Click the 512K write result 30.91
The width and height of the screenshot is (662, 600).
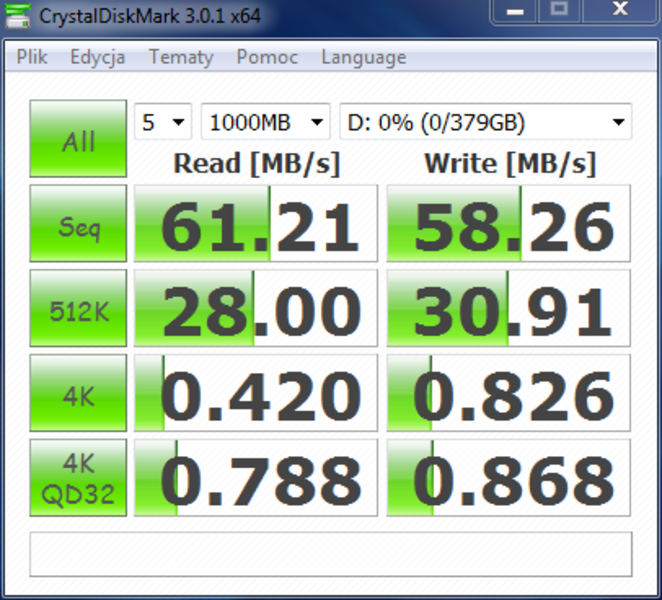pyautogui.click(x=508, y=308)
